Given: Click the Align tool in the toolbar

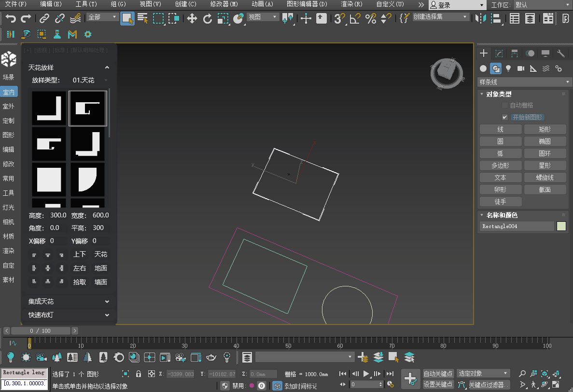Looking at the screenshot, I should [496, 18].
